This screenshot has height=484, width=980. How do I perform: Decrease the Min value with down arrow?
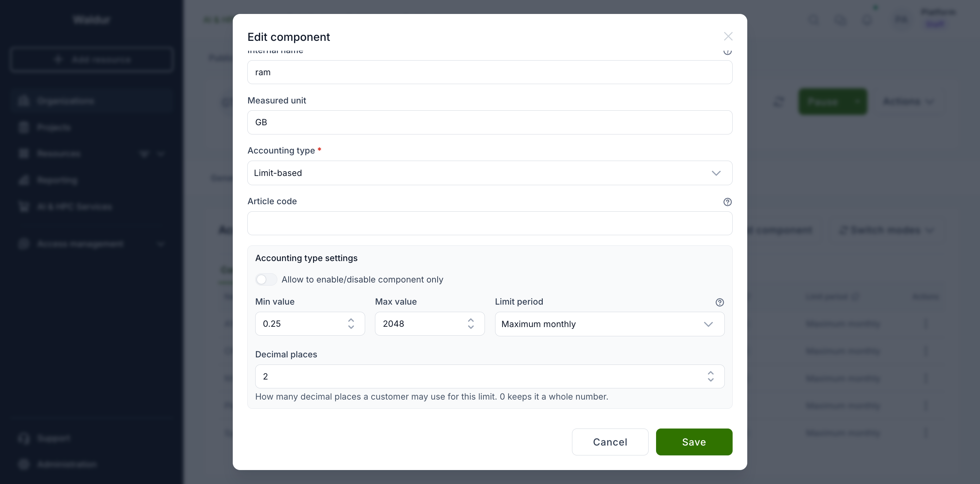tap(351, 327)
